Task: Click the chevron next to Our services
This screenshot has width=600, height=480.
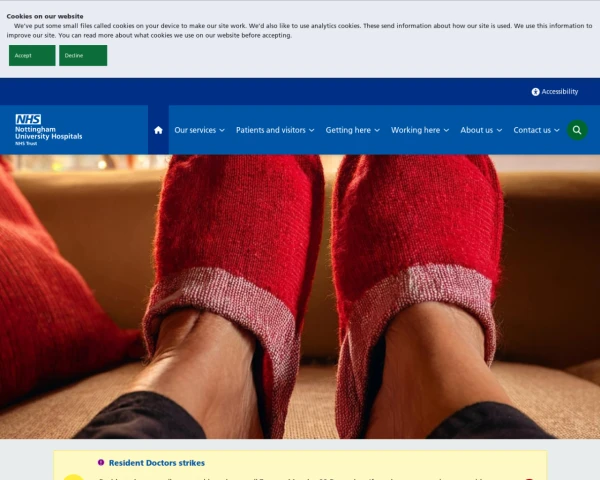Action: [x=222, y=130]
